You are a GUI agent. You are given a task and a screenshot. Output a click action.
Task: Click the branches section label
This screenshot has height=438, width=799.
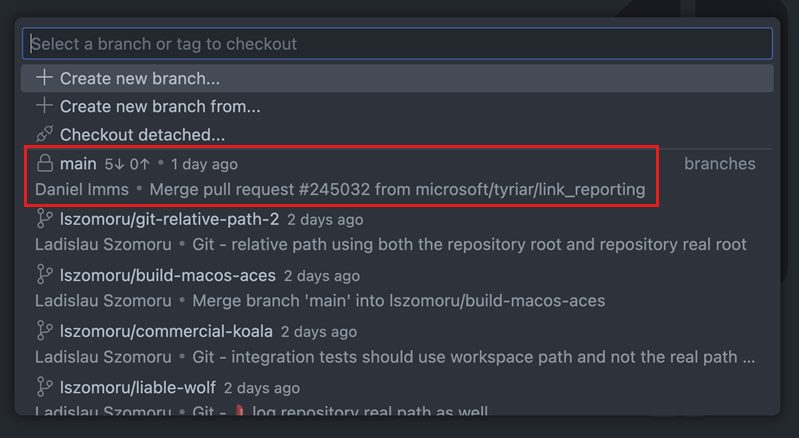pyautogui.click(x=719, y=163)
